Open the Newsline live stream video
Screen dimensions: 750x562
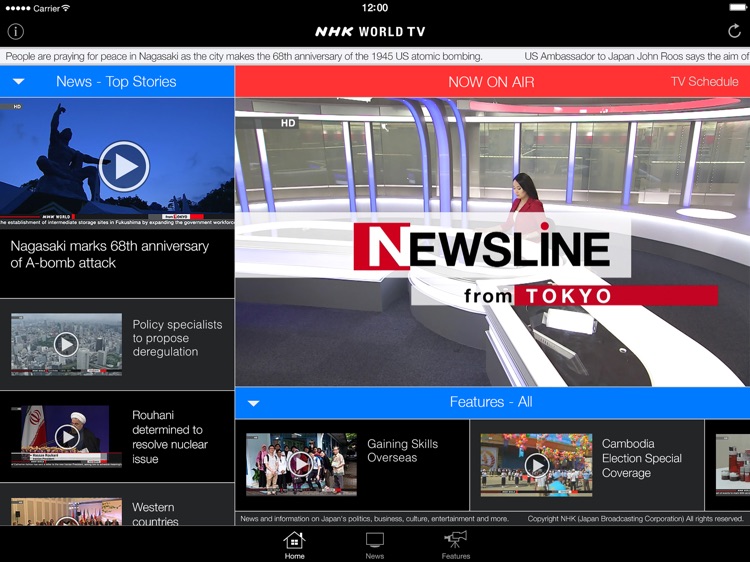pos(492,242)
